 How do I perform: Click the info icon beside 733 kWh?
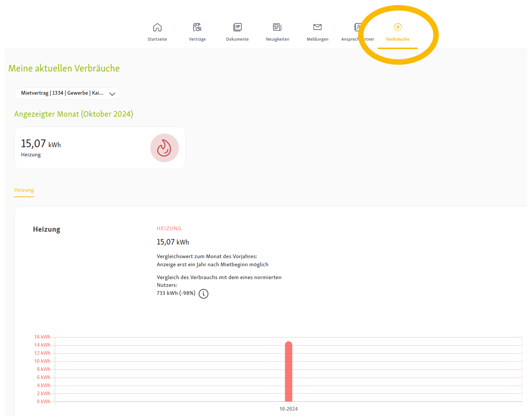[x=204, y=294]
